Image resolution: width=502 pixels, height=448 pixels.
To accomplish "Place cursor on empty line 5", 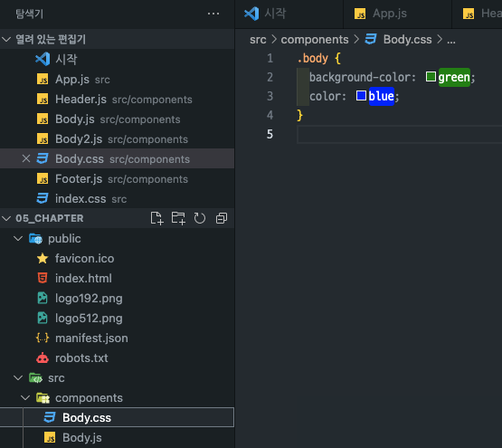I will click(x=399, y=134).
